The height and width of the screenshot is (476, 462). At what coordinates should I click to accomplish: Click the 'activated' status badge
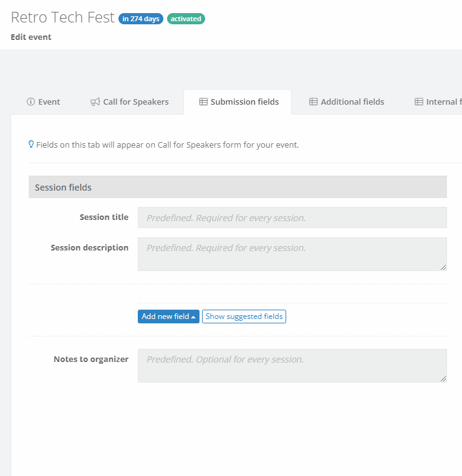tap(186, 19)
